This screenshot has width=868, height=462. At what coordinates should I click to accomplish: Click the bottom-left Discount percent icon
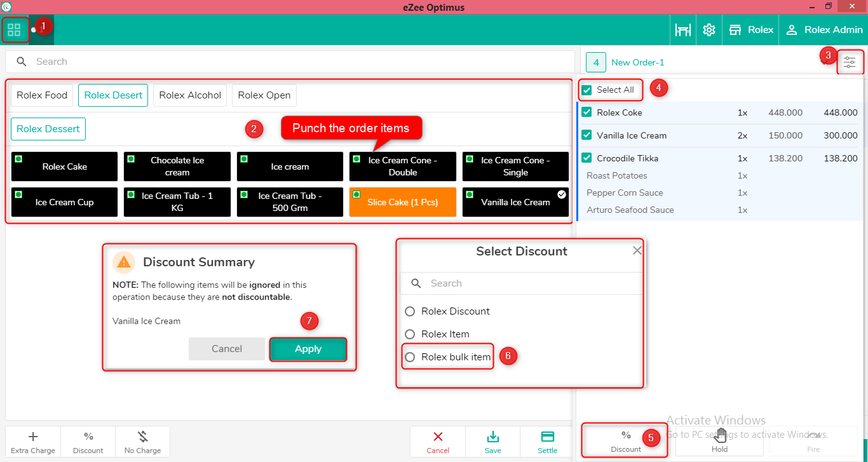pyautogui.click(x=88, y=437)
